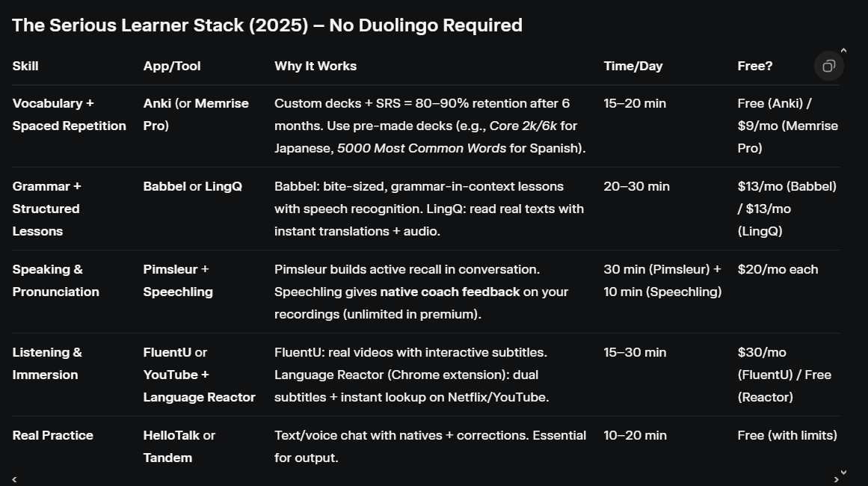Click the Anki (or Memrise Pro) cell
The image size is (868, 486).
point(196,114)
